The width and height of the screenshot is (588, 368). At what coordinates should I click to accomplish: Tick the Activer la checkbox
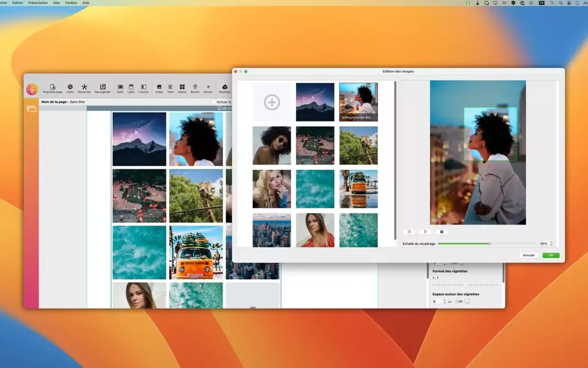214,102
